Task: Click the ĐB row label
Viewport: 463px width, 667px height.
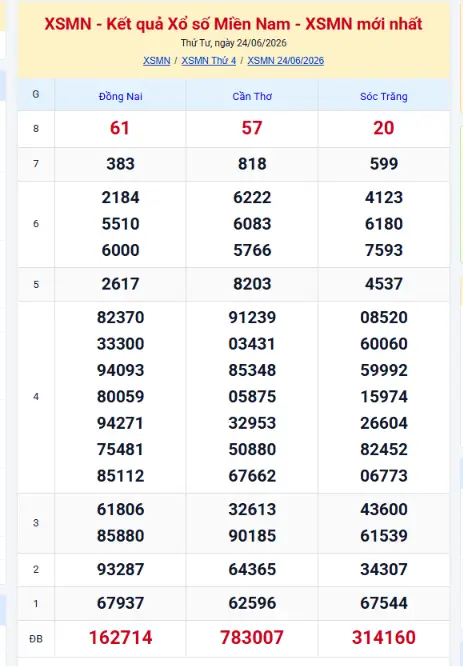Action: [x=36, y=638]
